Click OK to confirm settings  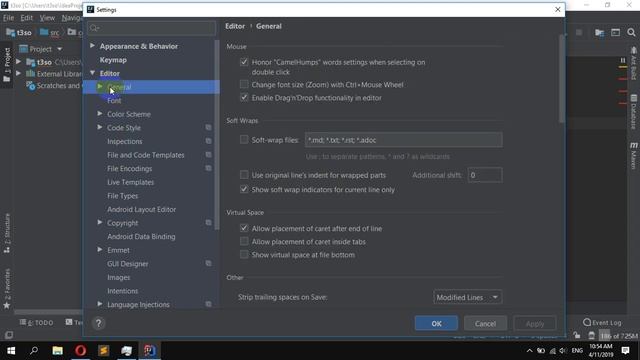coord(436,323)
